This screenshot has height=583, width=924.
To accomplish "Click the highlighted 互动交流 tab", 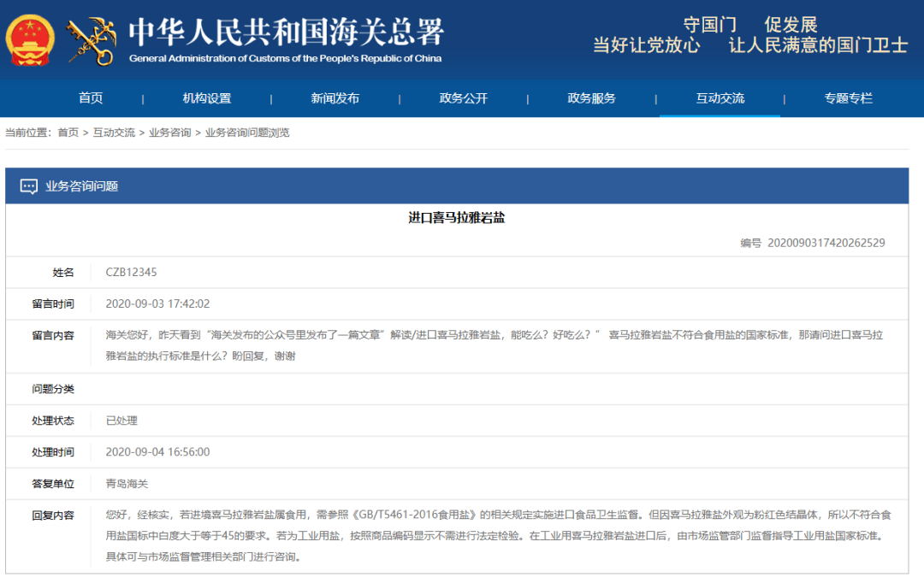I will 719,97.
